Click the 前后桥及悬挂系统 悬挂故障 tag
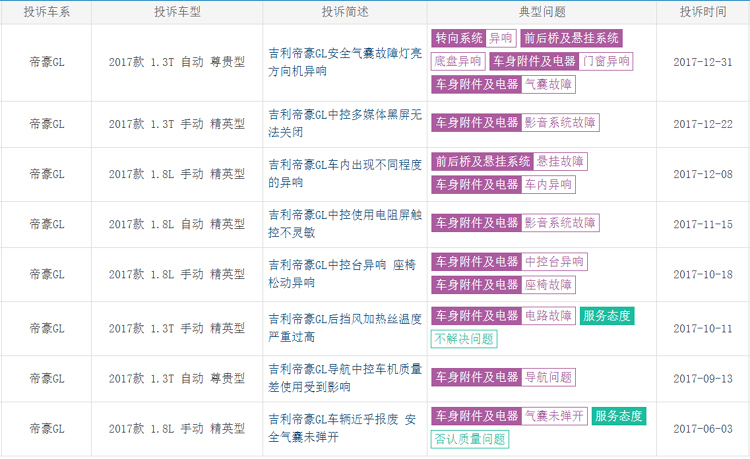Image resolution: width=750 pixels, height=459 pixels. 509,162
